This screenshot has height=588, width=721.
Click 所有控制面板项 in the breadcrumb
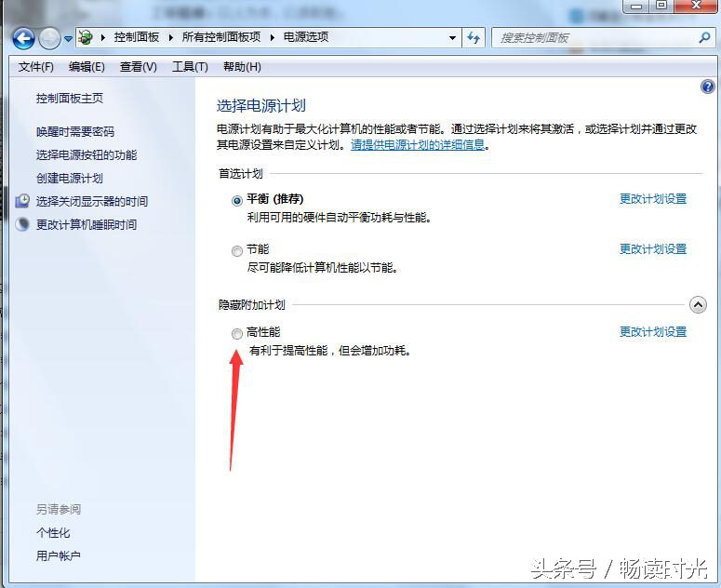coord(221,37)
